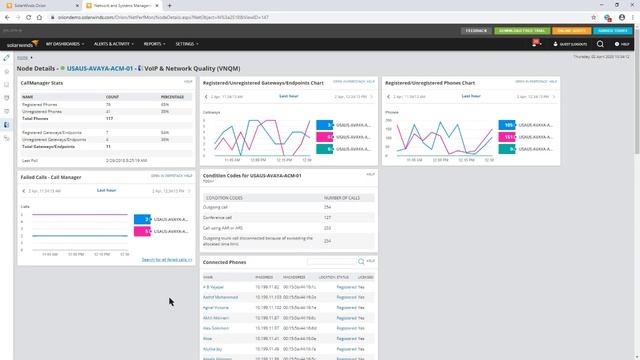Open the Aashif Mohammad phone link

click(x=220, y=297)
